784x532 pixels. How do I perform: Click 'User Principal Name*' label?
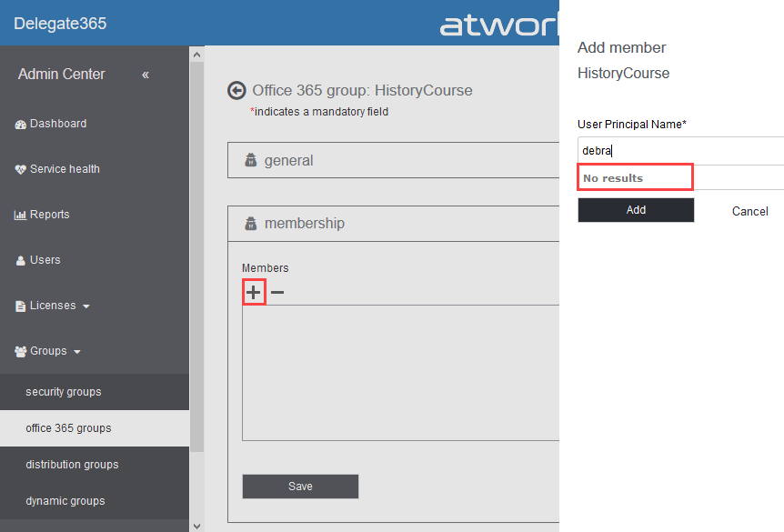pyautogui.click(x=632, y=125)
